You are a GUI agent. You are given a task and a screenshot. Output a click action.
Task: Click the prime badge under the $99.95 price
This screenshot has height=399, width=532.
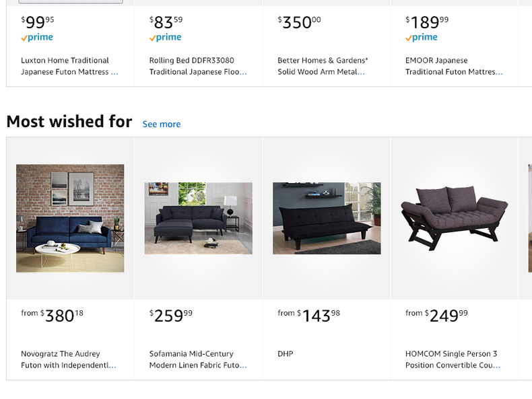(x=37, y=38)
